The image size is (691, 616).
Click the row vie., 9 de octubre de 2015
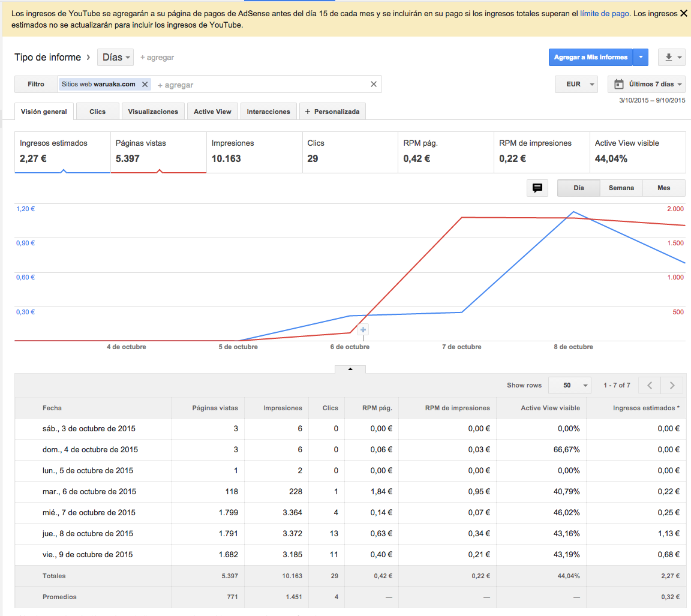pyautogui.click(x=350, y=555)
